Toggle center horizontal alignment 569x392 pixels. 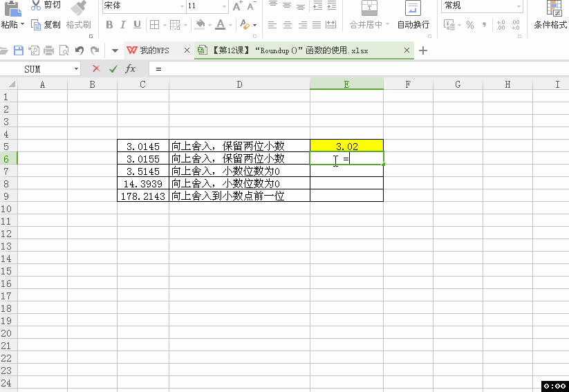[x=288, y=25]
